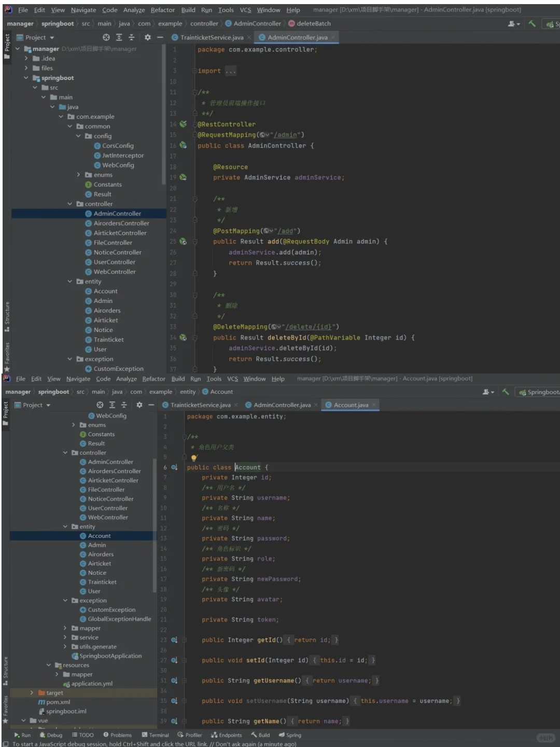Expand the service package in the Account.java window tree
This screenshot has height=747, width=560.
coord(65,638)
